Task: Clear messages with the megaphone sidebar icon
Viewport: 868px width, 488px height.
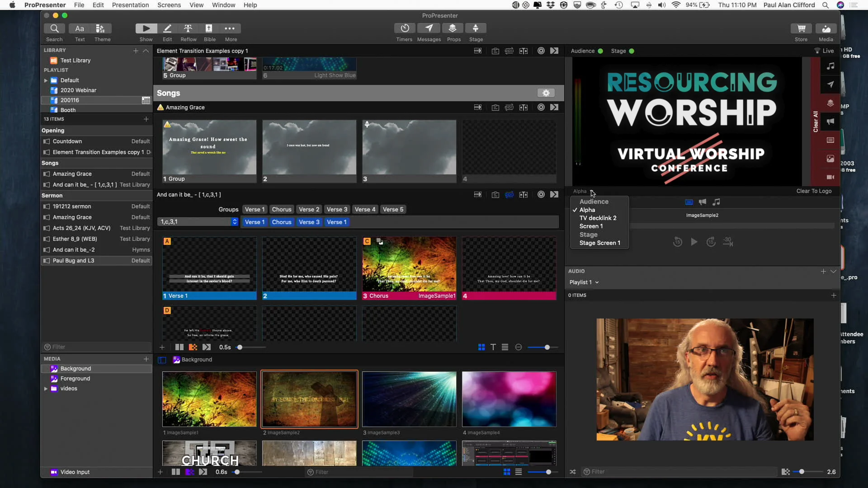Action: (830, 122)
